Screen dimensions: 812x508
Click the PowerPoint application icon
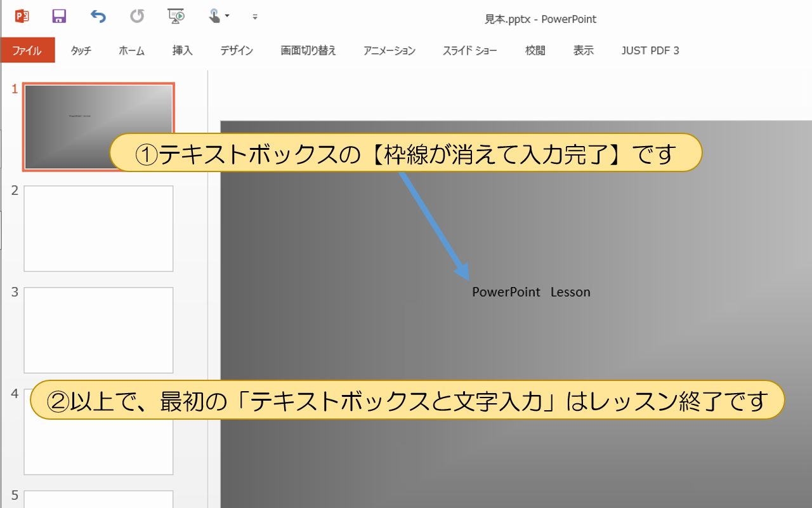22,17
